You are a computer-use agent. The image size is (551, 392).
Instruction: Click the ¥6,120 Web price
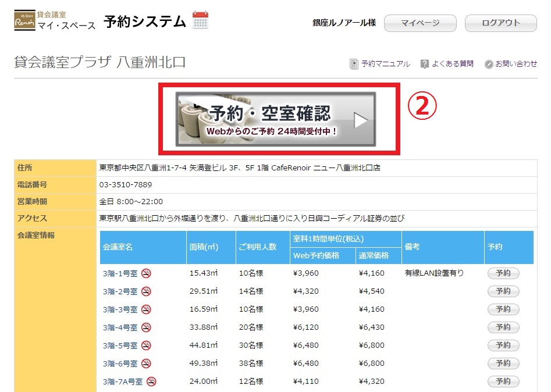coord(305,327)
